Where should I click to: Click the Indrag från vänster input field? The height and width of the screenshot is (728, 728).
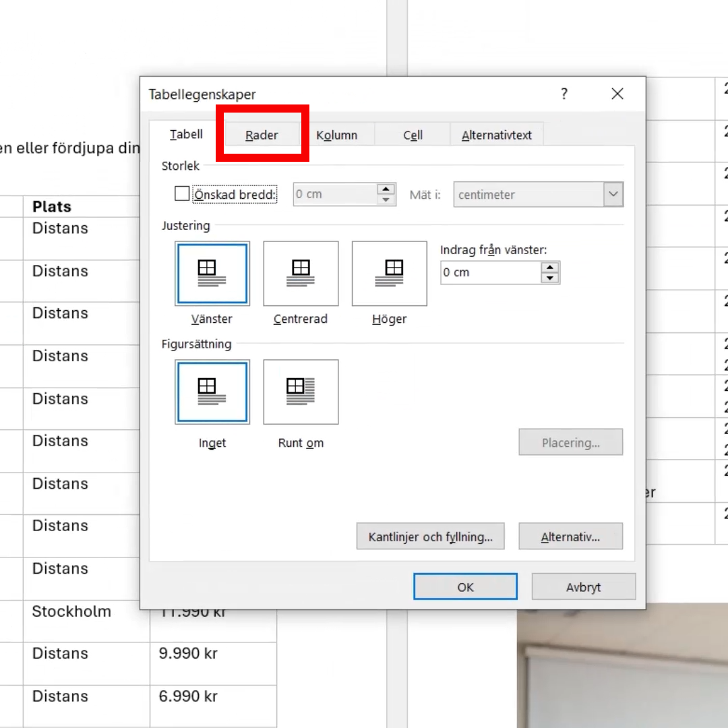pyautogui.click(x=491, y=273)
